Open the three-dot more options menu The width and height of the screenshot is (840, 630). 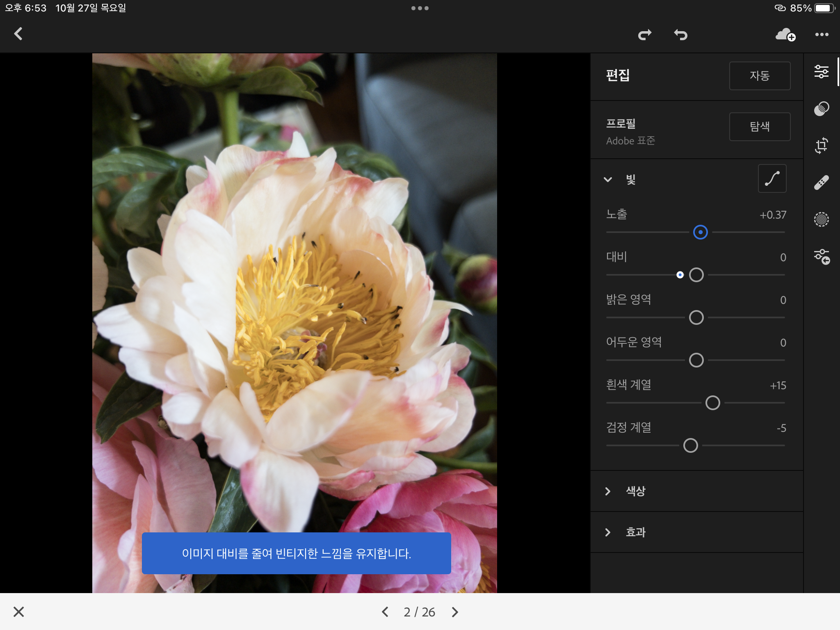822,35
